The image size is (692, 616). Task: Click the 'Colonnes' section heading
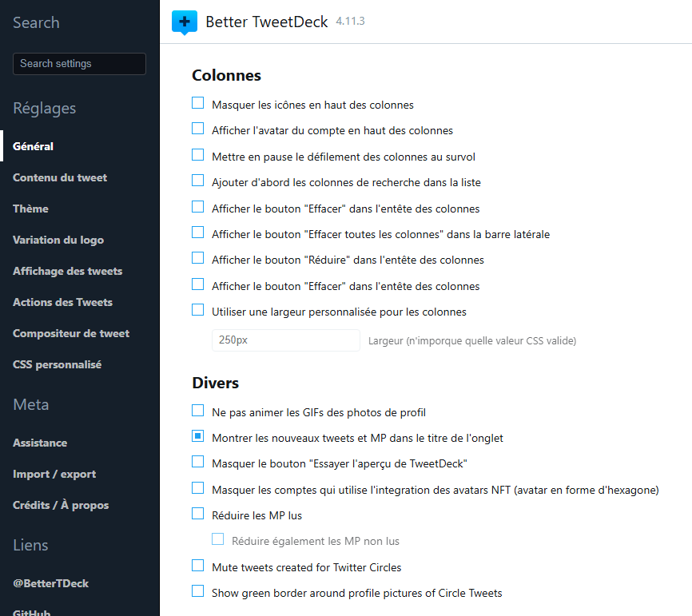[226, 75]
